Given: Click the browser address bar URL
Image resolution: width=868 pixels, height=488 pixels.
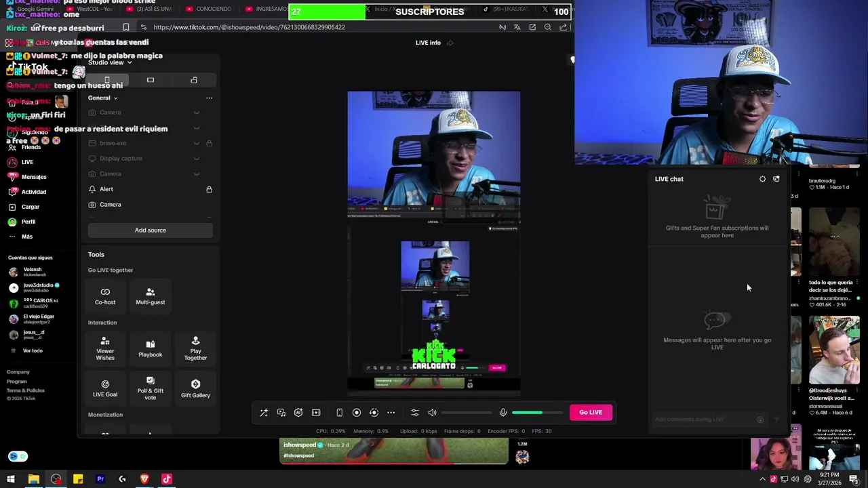Looking at the screenshot, I should (250, 27).
